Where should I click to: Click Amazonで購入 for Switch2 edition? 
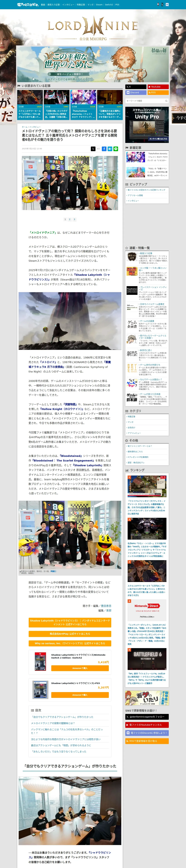coord(80,668)
